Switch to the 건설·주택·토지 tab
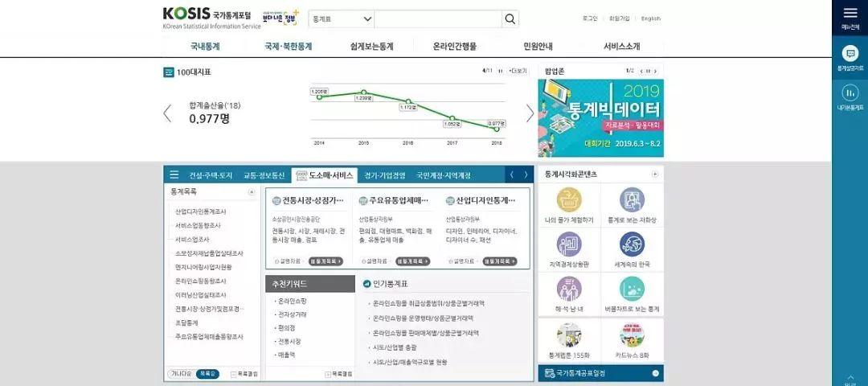This screenshot has height=386, width=868. point(211,175)
